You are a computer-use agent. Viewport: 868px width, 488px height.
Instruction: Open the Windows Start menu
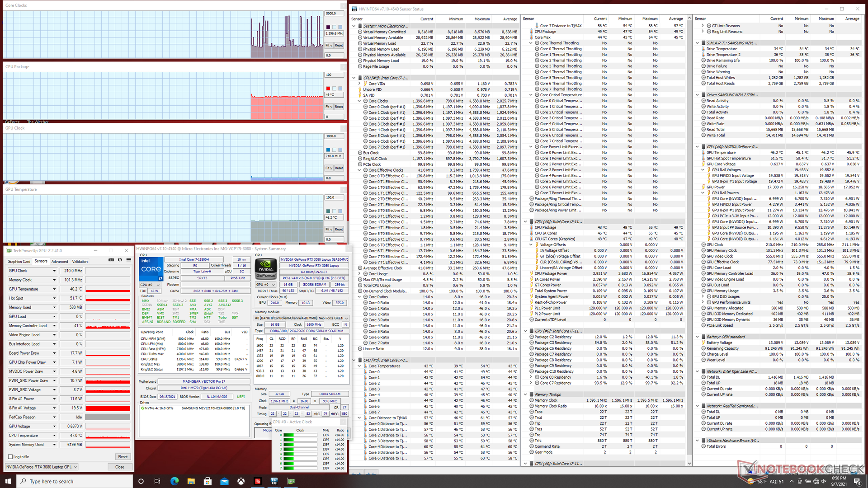[8, 481]
